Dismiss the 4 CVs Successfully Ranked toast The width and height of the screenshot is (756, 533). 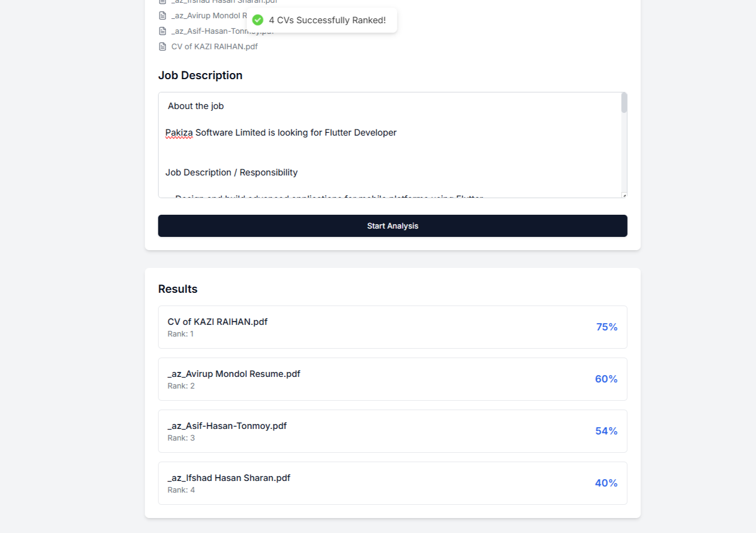[321, 20]
